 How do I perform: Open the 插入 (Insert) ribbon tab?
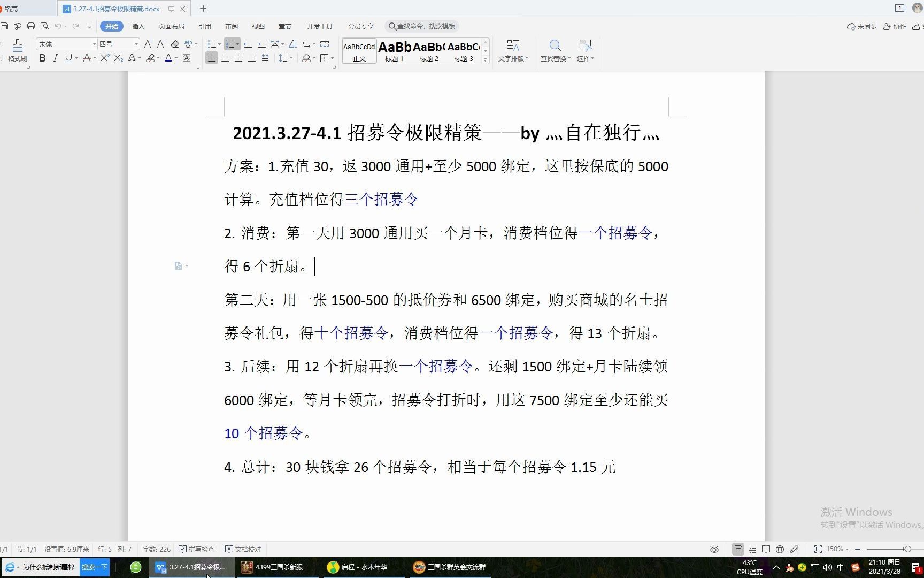point(138,26)
